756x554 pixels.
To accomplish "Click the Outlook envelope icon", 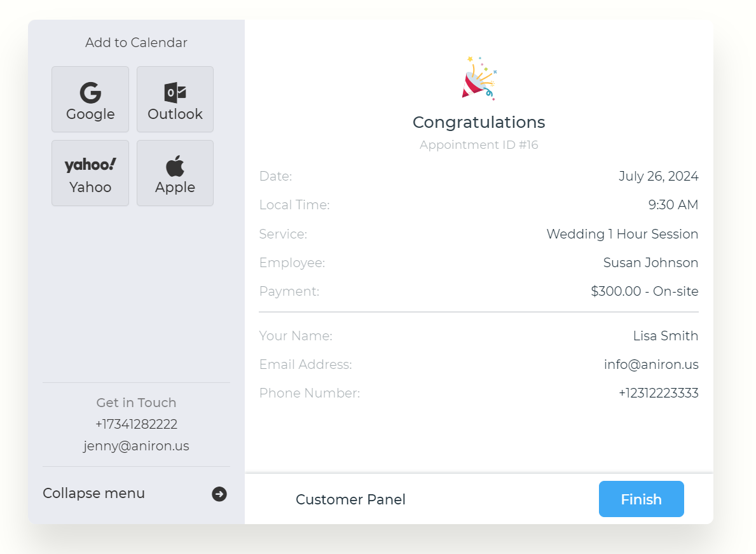I will pyautogui.click(x=175, y=93).
